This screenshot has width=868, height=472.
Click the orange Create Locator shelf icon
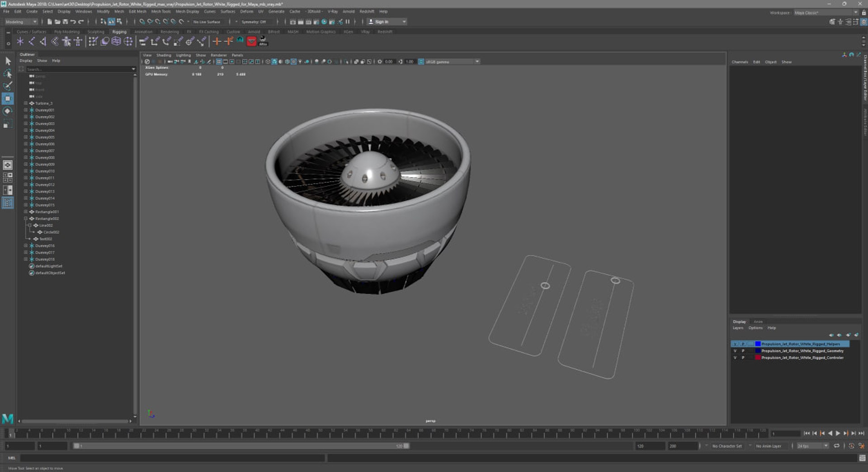(x=217, y=42)
